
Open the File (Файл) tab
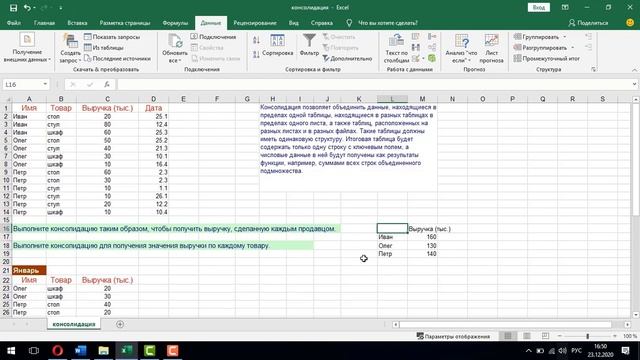coord(13,23)
